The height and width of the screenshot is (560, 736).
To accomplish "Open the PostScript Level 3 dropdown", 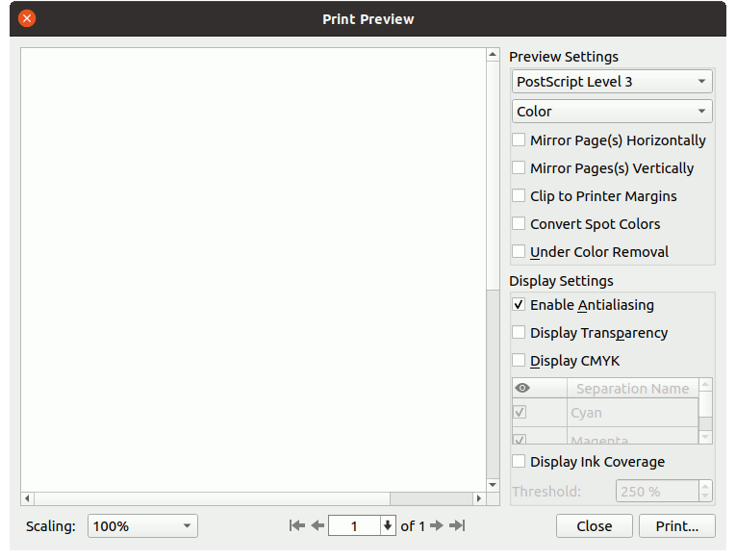I will click(x=612, y=82).
